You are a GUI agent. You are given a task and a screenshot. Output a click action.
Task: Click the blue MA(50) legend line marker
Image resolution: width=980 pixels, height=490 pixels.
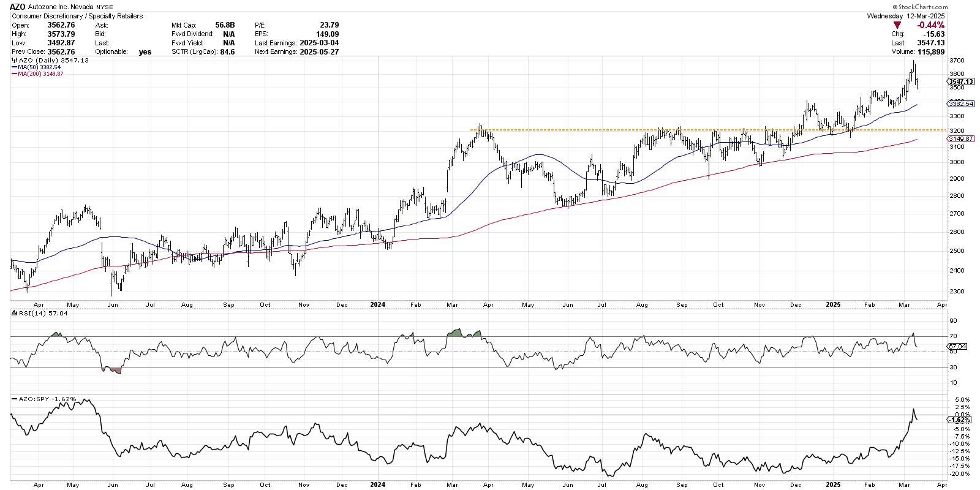[x=15, y=67]
